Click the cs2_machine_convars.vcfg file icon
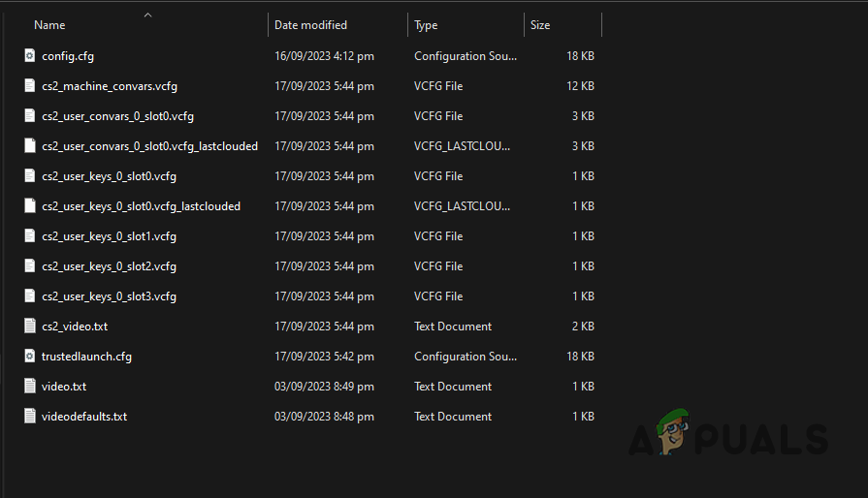The width and height of the screenshot is (868, 498). (x=30, y=85)
